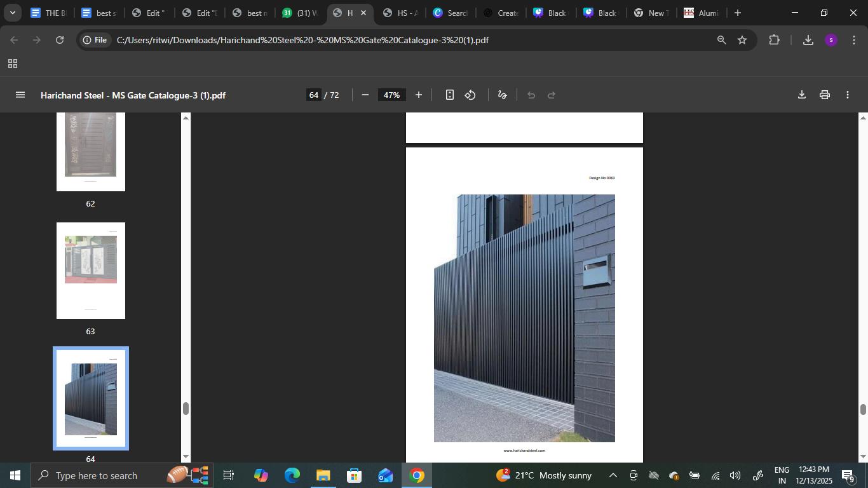Image resolution: width=868 pixels, height=488 pixels.
Task: Select the 47% zoom level field
Action: [x=391, y=95]
